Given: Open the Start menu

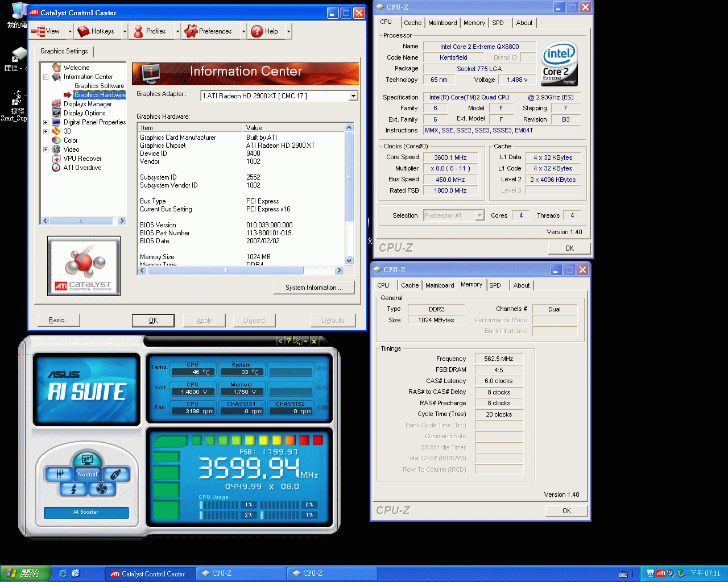Looking at the screenshot, I should pyautogui.click(x=26, y=573).
